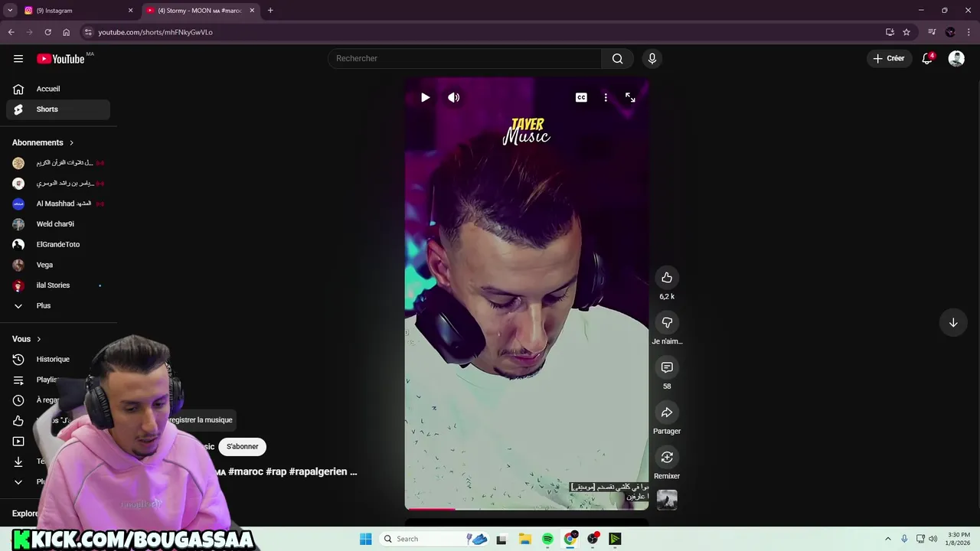Play the Short video
This screenshot has height=551, width=980.
[425, 97]
